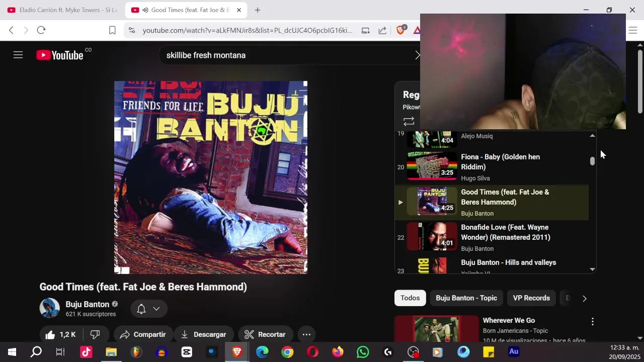Open the Brave Shields lion icon
Screen dimensions: 644x362
401,30
